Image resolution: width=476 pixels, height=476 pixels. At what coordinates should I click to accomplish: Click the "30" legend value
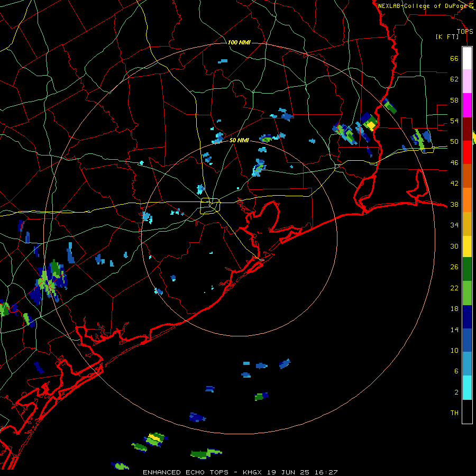[454, 246]
